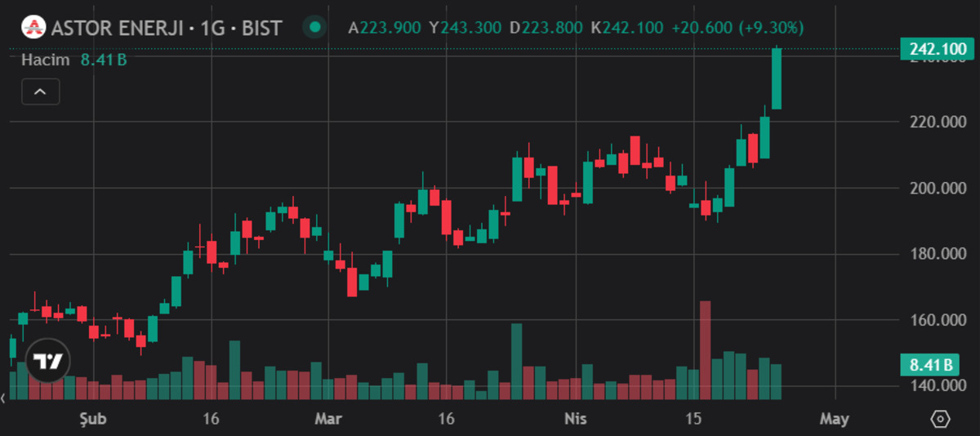Click the change value +20.600 (+9.30%)
980x436 pixels.
click(x=737, y=28)
